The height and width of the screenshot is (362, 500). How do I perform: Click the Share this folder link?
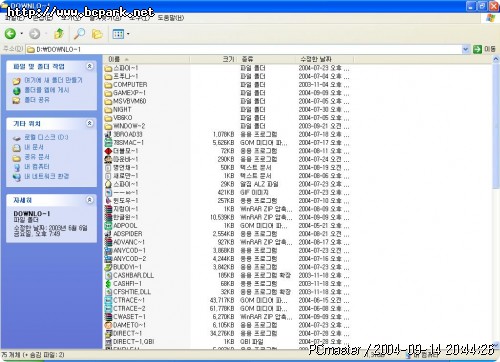point(37,100)
